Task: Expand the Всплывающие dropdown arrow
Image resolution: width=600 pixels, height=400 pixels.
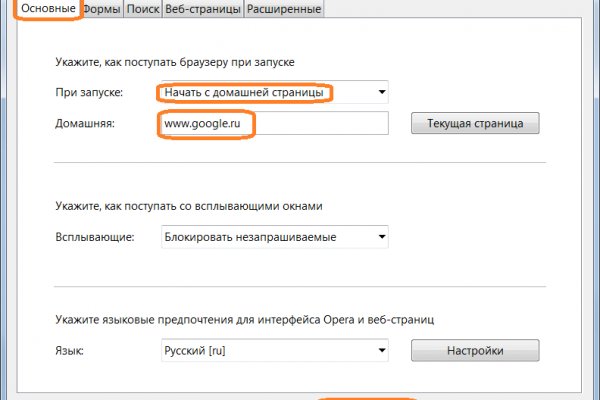Action: [380, 237]
